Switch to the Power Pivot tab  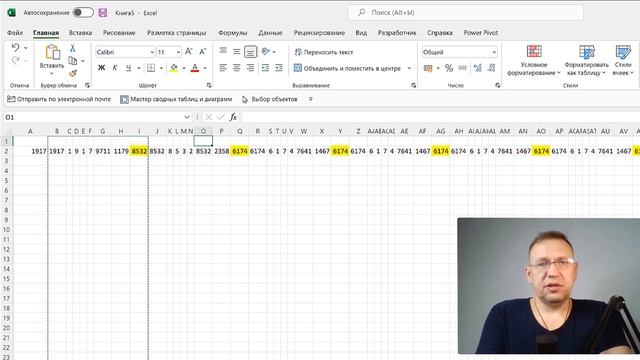pos(481,33)
